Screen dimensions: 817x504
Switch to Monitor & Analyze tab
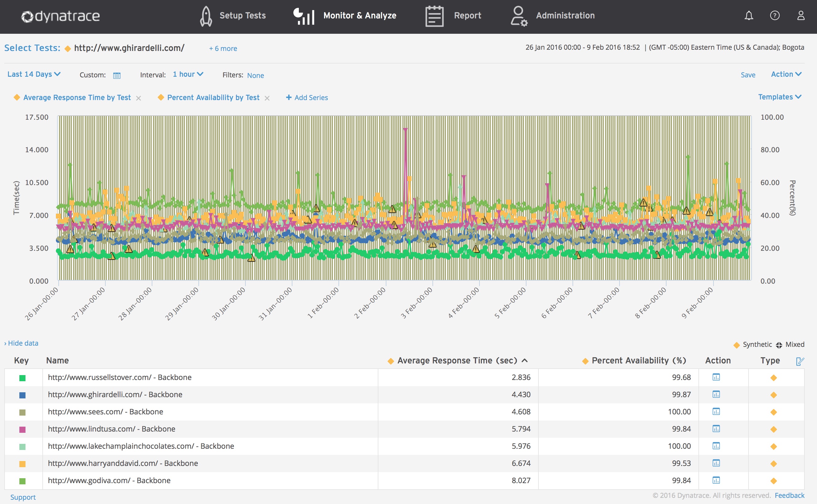(x=360, y=15)
